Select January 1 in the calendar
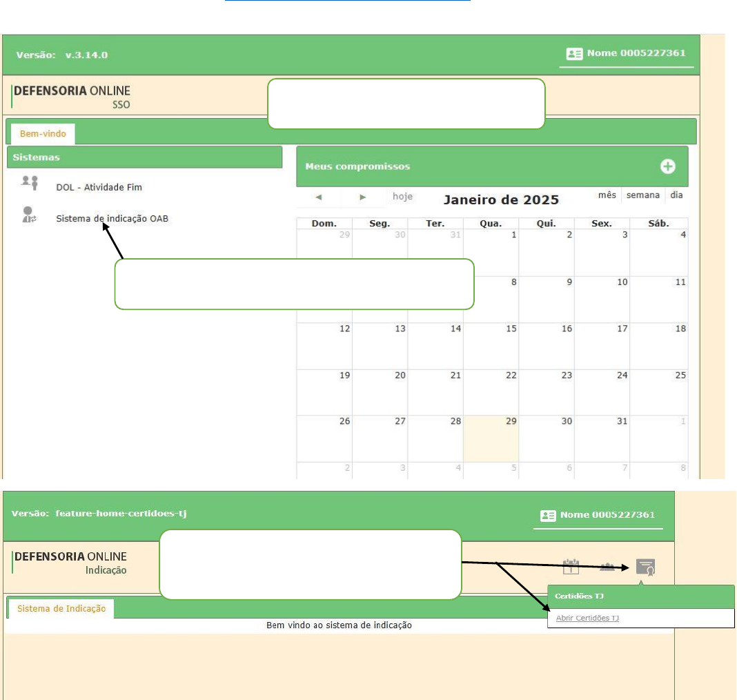Viewport: 737px width, 700px height. tap(491, 253)
